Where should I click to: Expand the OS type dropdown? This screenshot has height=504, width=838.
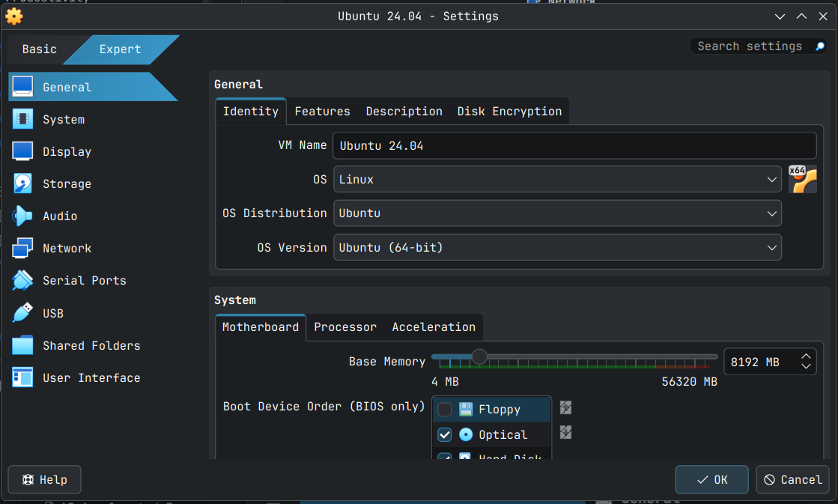557,180
